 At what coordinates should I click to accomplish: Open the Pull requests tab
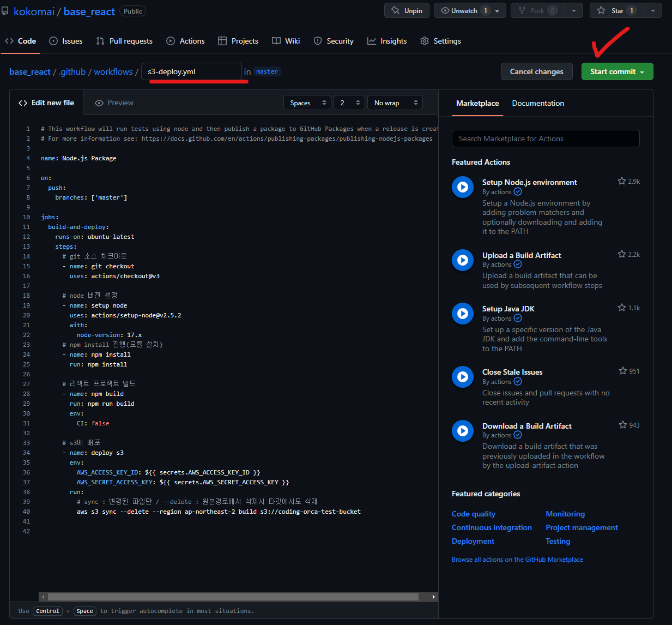tap(124, 41)
